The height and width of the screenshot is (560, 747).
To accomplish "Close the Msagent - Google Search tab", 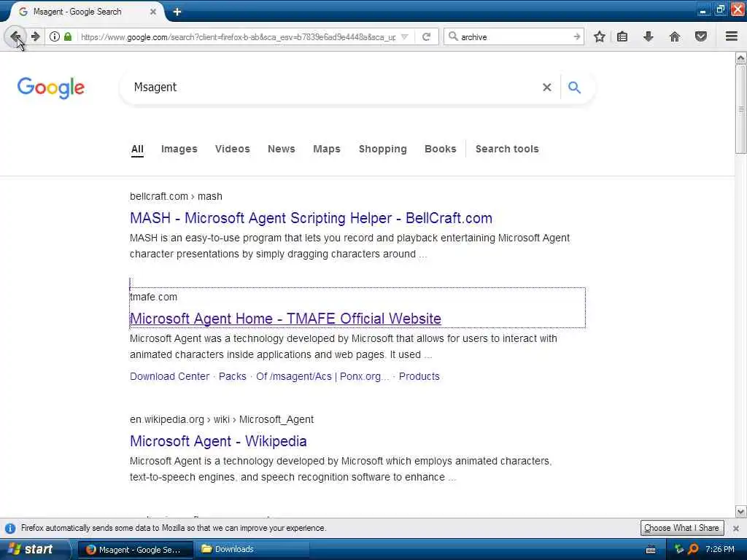I will [153, 12].
